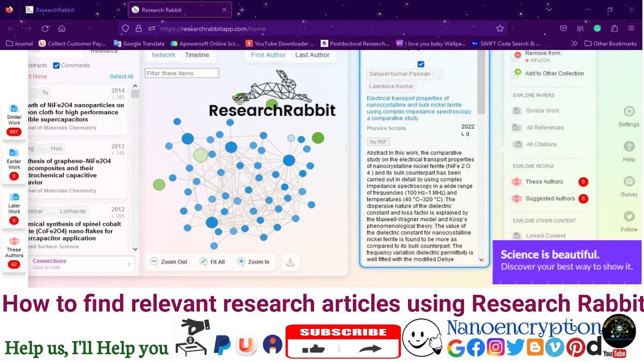Screen dimensions: 644x362
Task: Open the Electrical transport properties paper title
Action: click(419, 108)
